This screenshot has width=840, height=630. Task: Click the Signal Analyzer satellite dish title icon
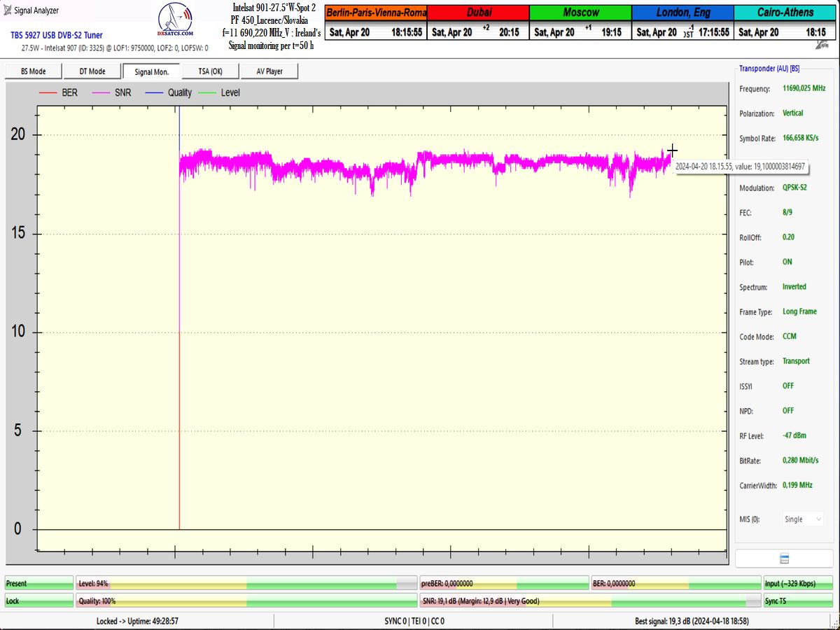8,10
